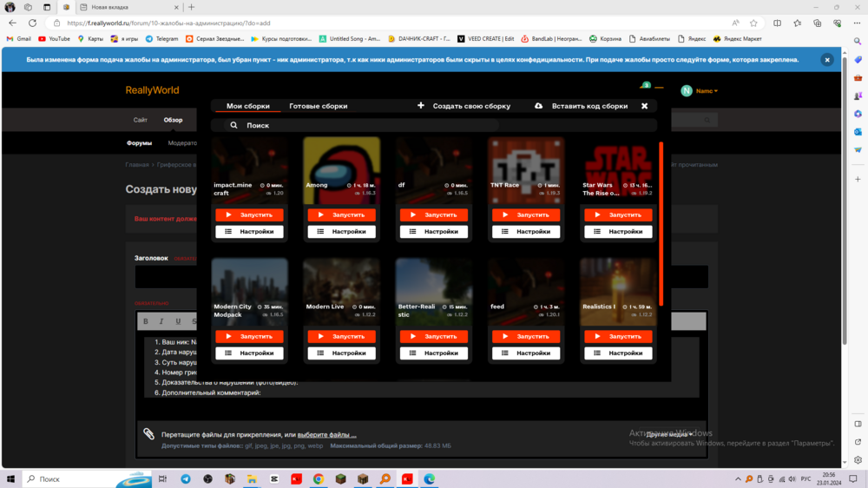The height and width of the screenshot is (488, 868).
Task: Dismiss the blue announcement banner
Action: coord(827,60)
